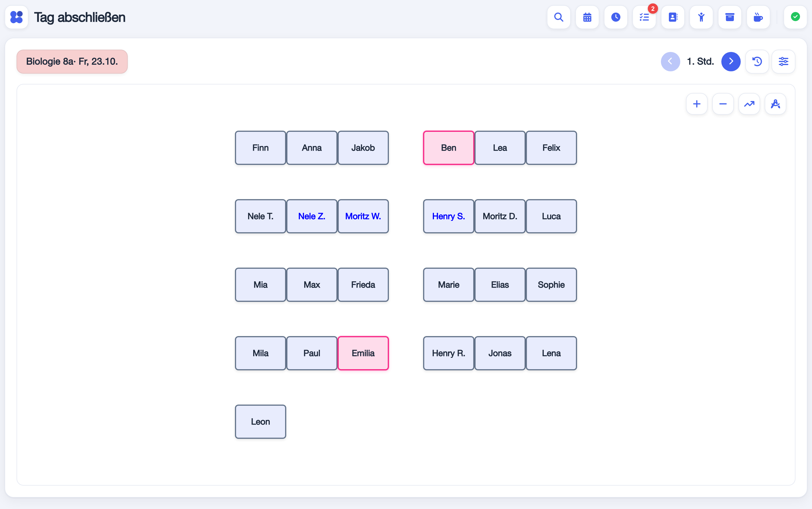Open the student person figure icon
The height and width of the screenshot is (509, 812).
[701, 17]
